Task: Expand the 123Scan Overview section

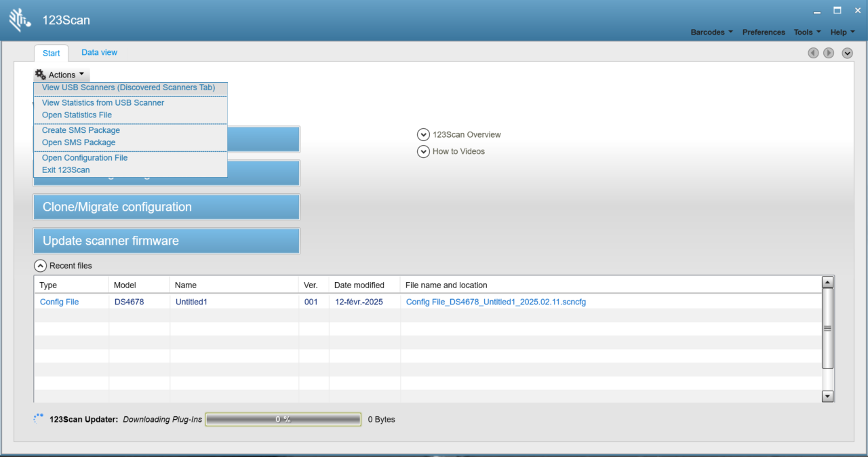Action: point(424,135)
